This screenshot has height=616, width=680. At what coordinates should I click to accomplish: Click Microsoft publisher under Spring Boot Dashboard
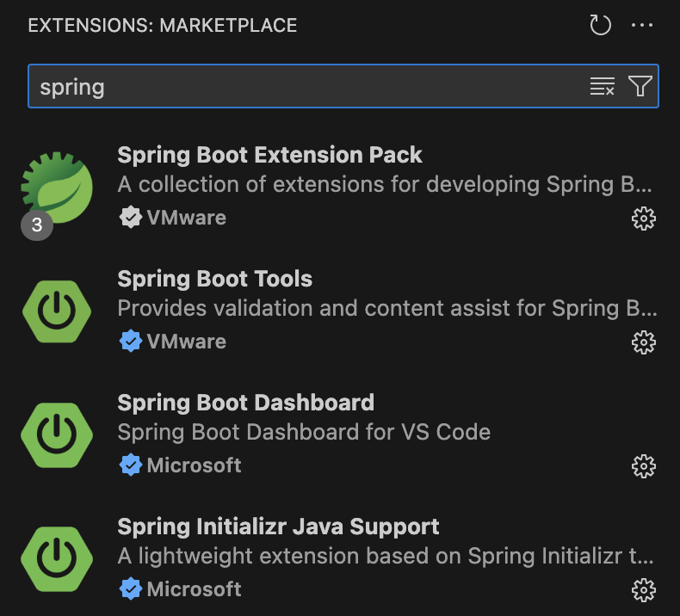pyautogui.click(x=194, y=465)
